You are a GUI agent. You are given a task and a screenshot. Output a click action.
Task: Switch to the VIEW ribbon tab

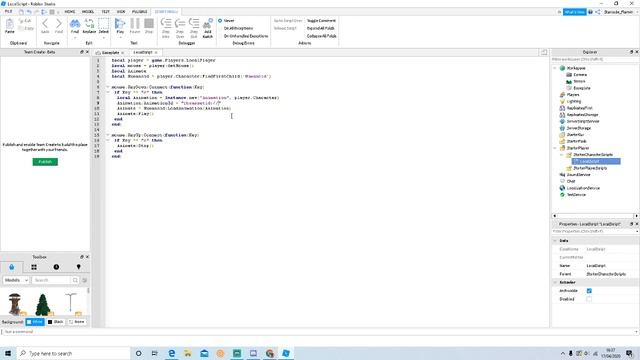[121, 12]
